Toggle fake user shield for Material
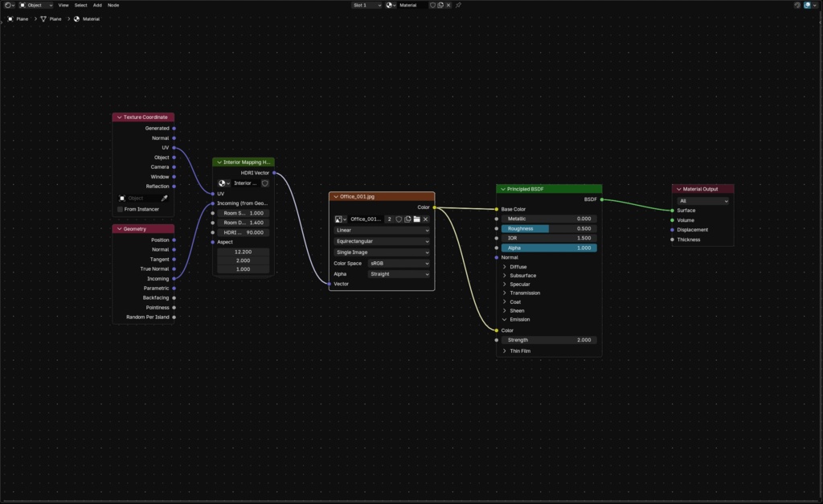 [432, 6]
